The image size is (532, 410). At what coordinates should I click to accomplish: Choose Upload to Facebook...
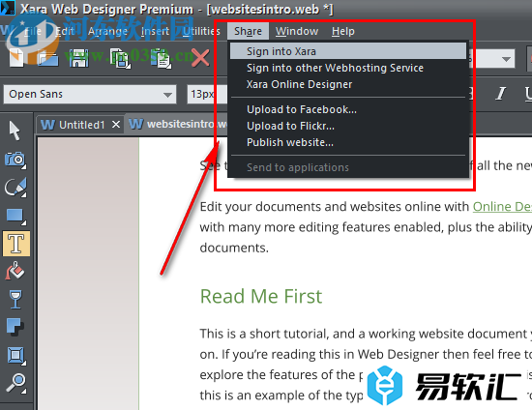(348, 109)
